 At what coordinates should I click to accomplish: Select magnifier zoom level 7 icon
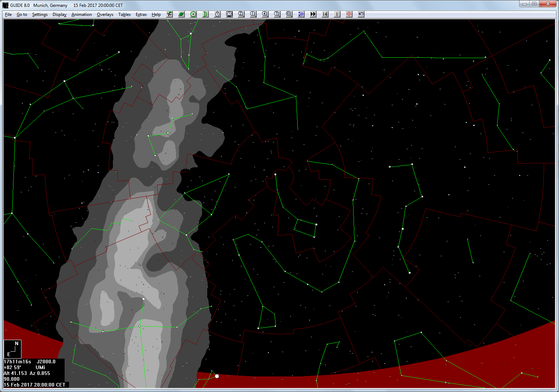pyautogui.click(x=277, y=14)
